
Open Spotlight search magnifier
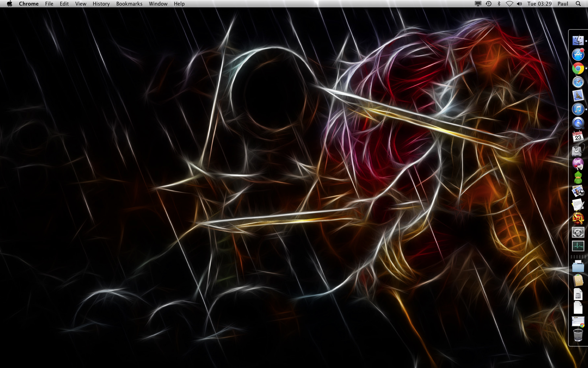578,4
